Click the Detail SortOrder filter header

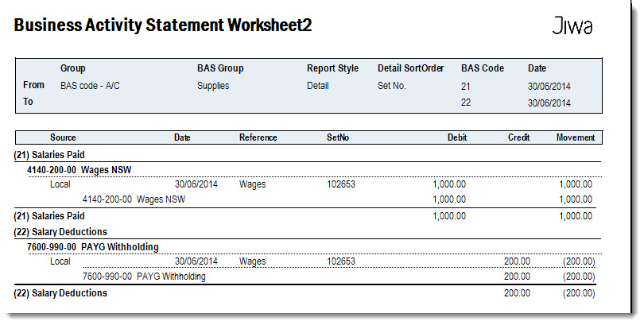click(x=411, y=68)
